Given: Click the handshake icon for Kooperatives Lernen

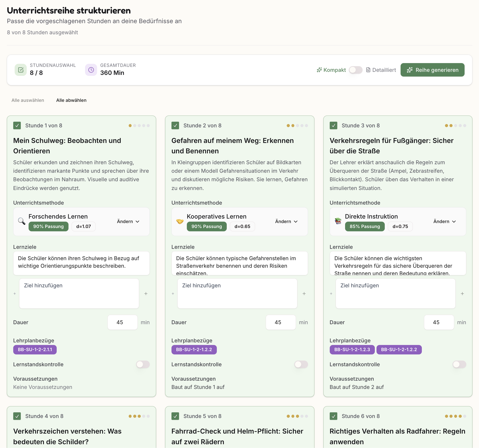Looking at the screenshot, I should click(x=180, y=221).
